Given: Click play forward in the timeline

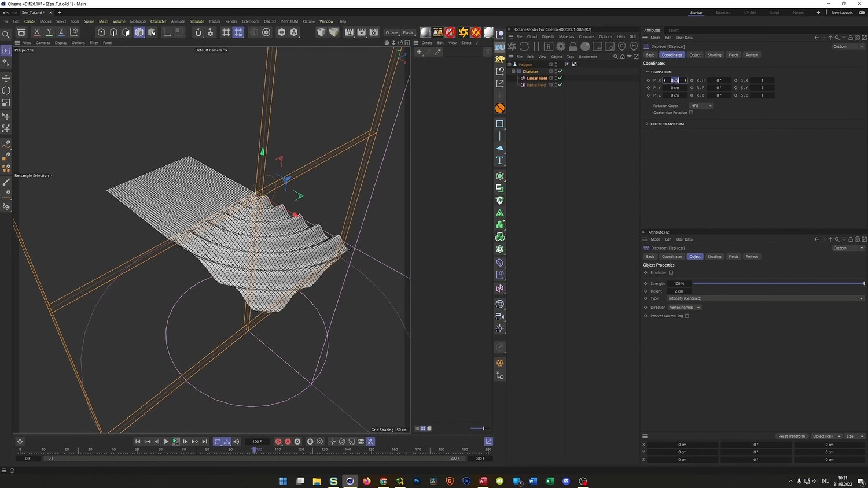Looking at the screenshot, I should point(166,442).
